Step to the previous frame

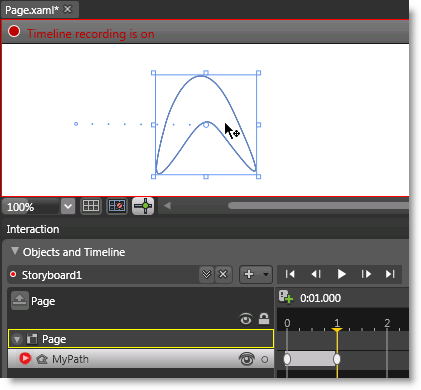pyautogui.click(x=316, y=274)
